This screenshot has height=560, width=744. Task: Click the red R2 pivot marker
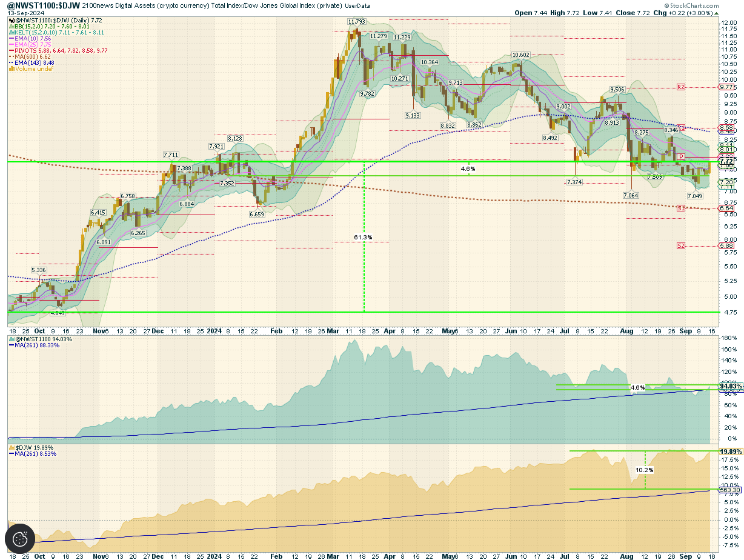coord(680,87)
